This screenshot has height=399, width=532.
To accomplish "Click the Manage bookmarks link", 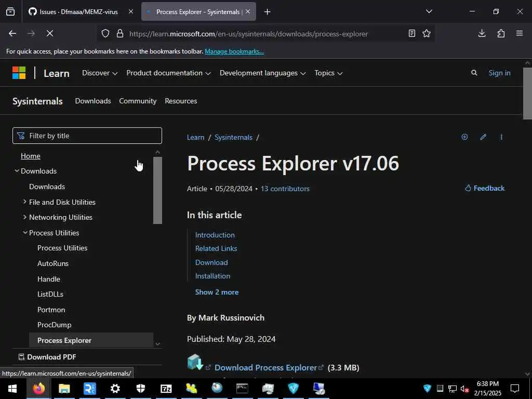I will pos(234,51).
